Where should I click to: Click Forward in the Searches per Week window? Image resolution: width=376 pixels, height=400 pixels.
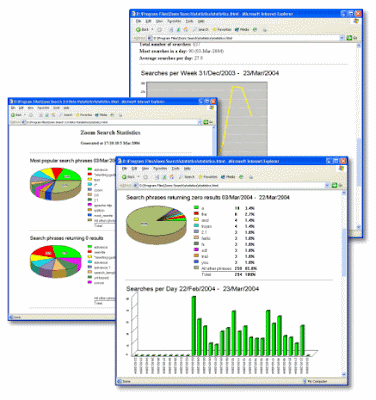click(x=160, y=29)
